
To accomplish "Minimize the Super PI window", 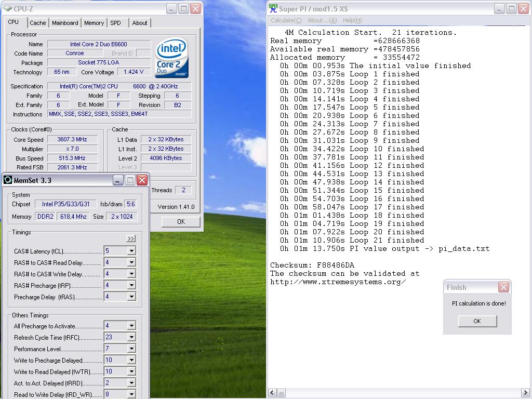I will [x=499, y=8].
